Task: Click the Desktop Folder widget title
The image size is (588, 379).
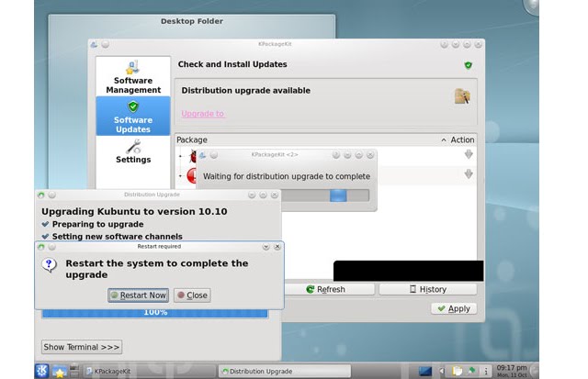Action: [x=192, y=21]
